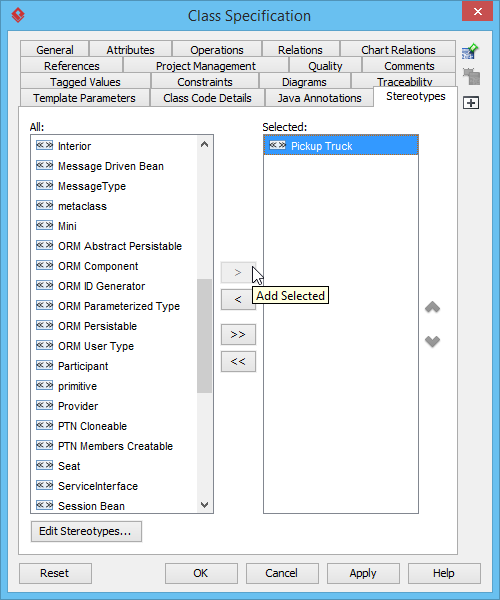
Task: Click the pin icon at top right
Action: pyautogui.click(x=470, y=51)
